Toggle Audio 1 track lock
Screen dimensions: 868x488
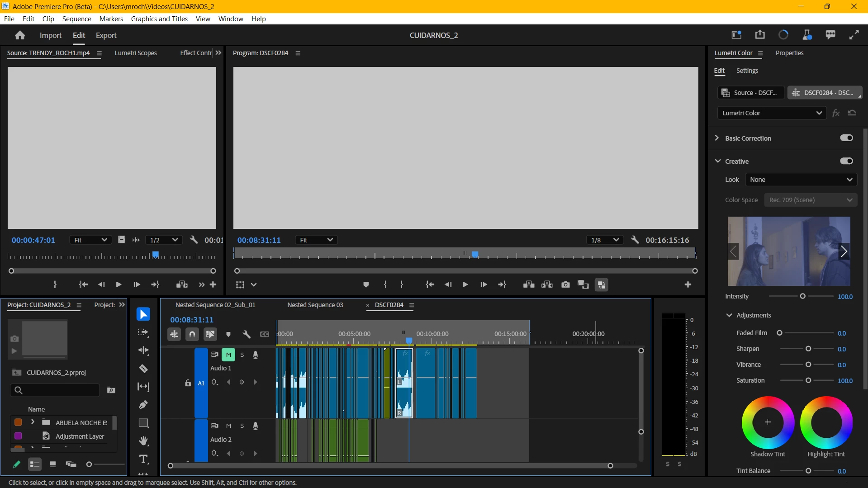pyautogui.click(x=188, y=383)
